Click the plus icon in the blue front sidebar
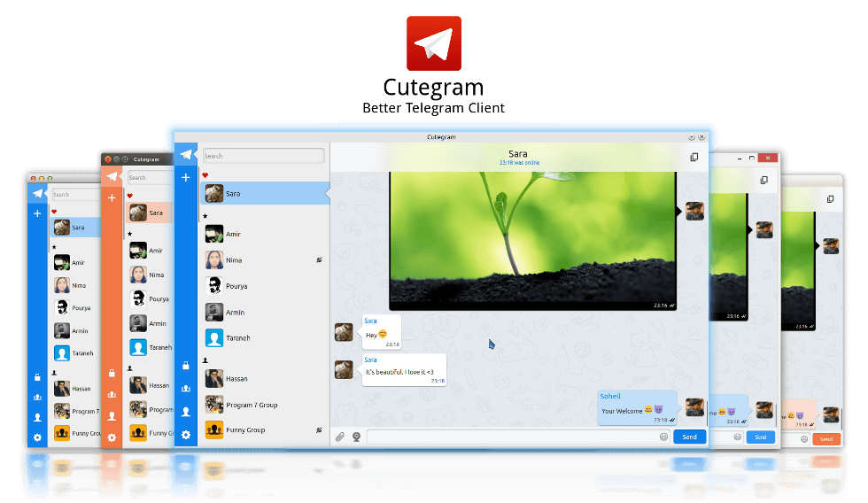 coord(186,178)
